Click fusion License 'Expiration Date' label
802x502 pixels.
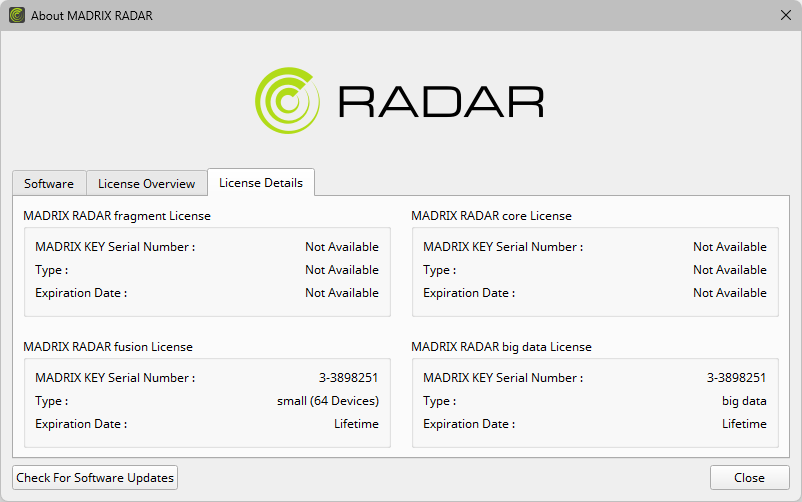[x=81, y=424]
